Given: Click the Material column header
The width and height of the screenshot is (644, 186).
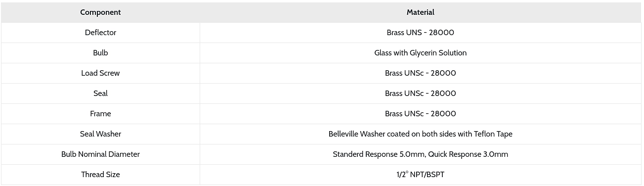Looking at the screenshot, I should pyautogui.click(x=421, y=12).
